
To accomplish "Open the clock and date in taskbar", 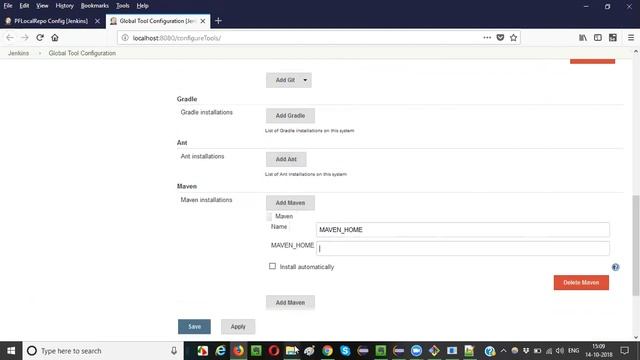I will coord(599,351).
